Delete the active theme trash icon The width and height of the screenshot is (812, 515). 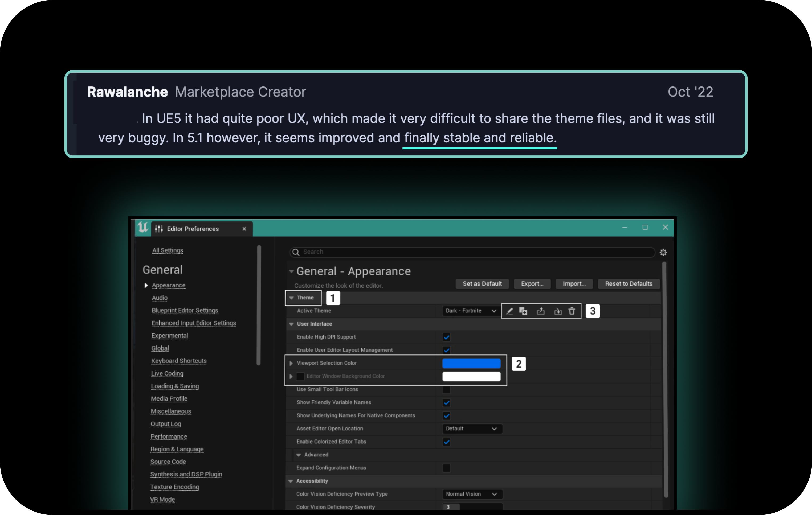pyautogui.click(x=572, y=311)
